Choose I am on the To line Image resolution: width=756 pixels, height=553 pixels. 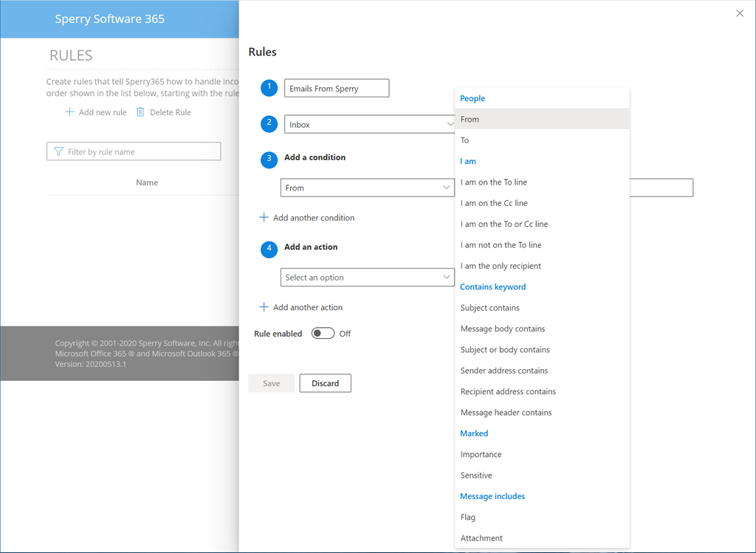point(542,182)
